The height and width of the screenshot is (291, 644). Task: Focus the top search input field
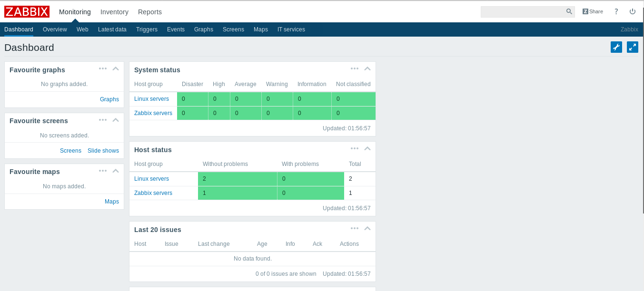523,12
